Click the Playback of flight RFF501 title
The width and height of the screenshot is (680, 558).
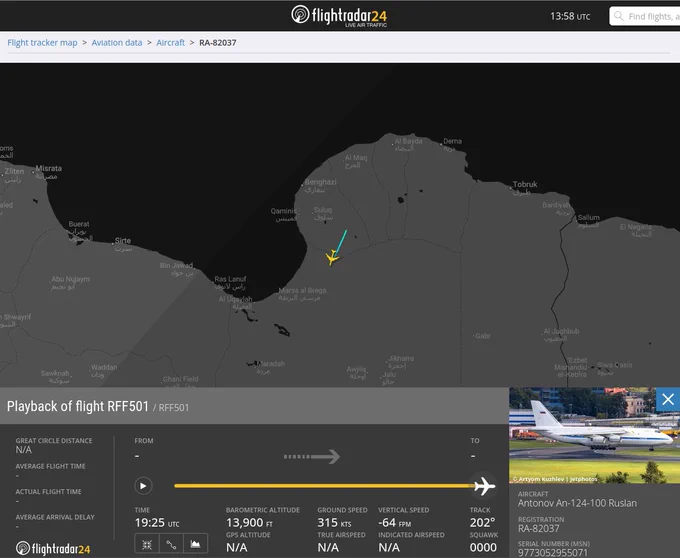point(78,406)
